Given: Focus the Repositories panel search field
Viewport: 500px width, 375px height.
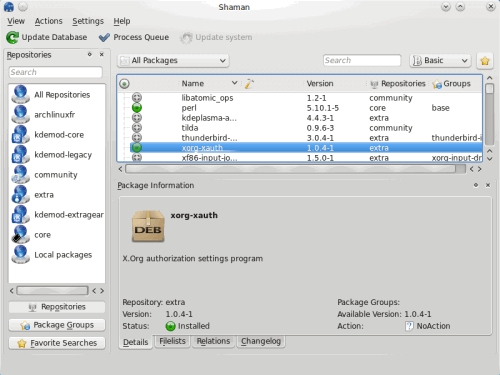Looking at the screenshot, I should [x=56, y=72].
